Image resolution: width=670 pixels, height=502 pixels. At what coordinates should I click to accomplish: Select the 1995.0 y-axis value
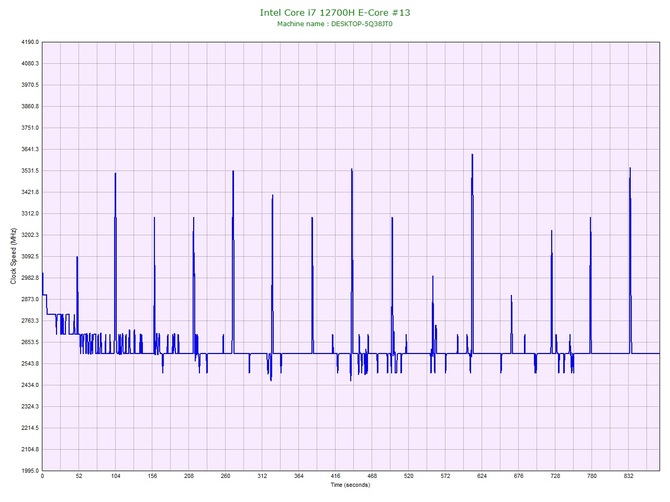tap(30, 471)
